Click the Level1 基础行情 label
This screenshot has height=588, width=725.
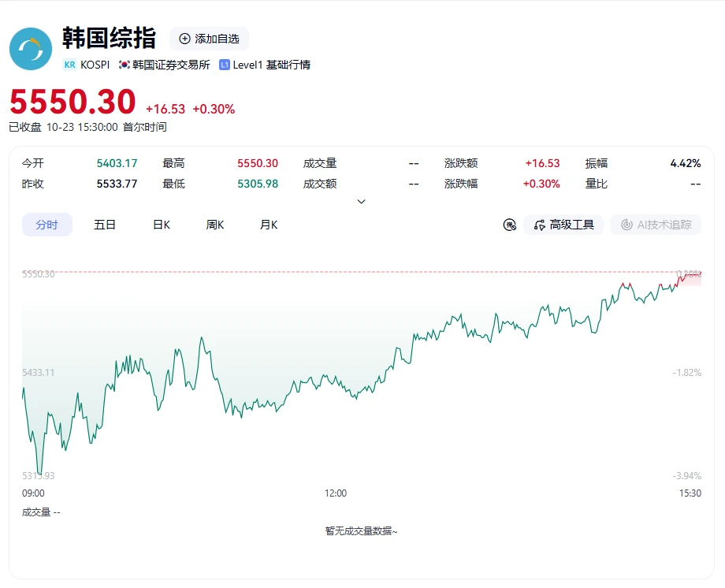pyautogui.click(x=271, y=65)
